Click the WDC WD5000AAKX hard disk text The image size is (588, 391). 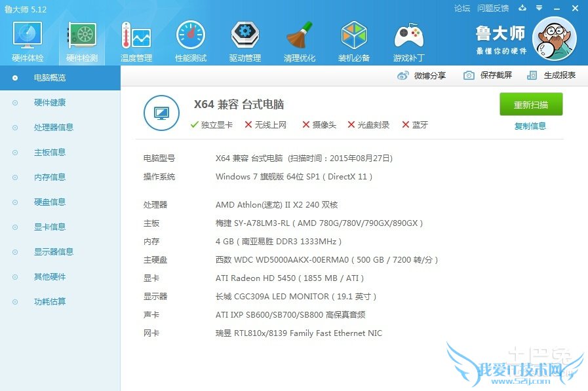pos(326,260)
